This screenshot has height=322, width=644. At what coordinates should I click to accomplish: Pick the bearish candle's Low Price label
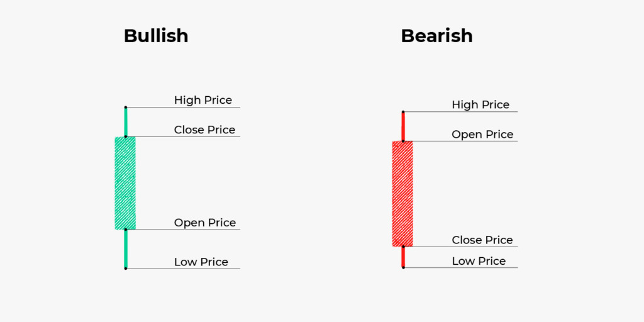[x=479, y=260]
